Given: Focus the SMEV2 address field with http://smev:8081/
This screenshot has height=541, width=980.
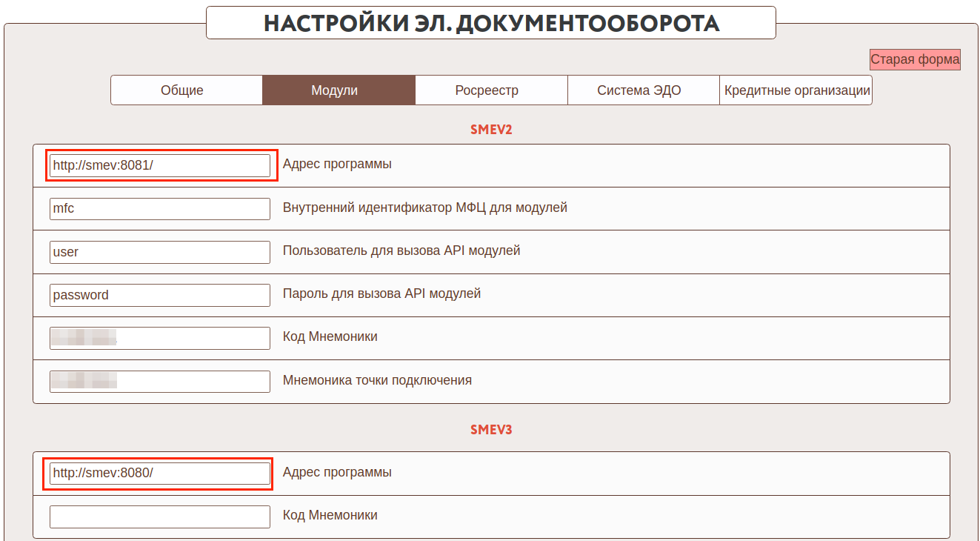Looking at the screenshot, I should click(x=160, y=165).
